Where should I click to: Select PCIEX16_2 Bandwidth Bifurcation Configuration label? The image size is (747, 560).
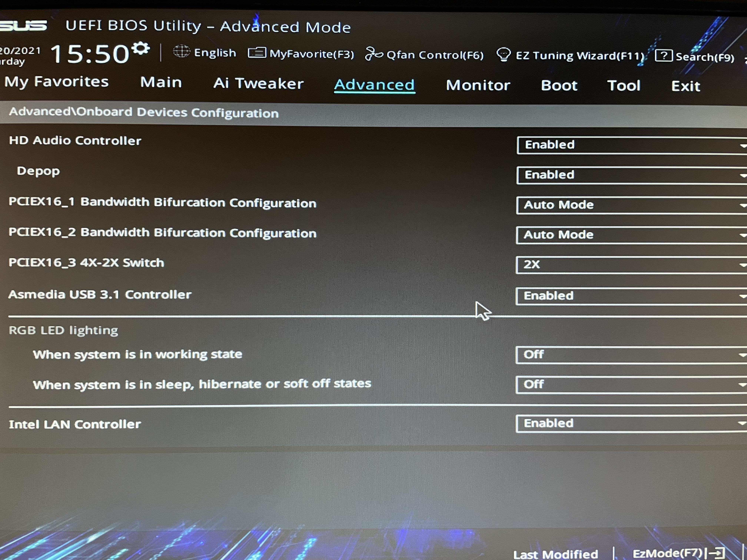(x=162, y=233)
